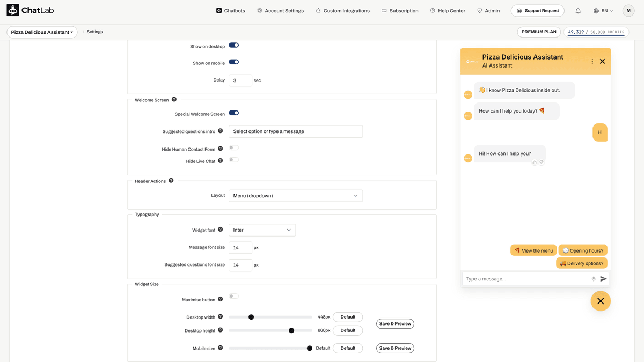The width and height of the screenshot is (644, 362).
Task: Toggle Show on desktop switch
Action: 234,46
